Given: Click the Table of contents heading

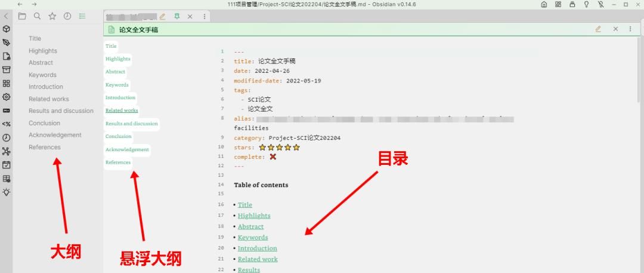Looking at the screenshot, I should (x=261, y=185).
